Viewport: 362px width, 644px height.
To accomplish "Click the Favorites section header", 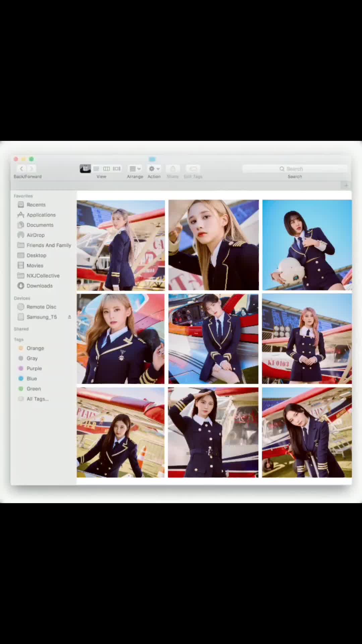I will coord(23,196).
